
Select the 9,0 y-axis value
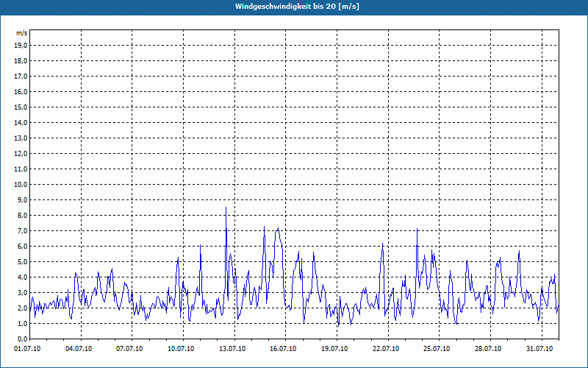pos(22,199)
